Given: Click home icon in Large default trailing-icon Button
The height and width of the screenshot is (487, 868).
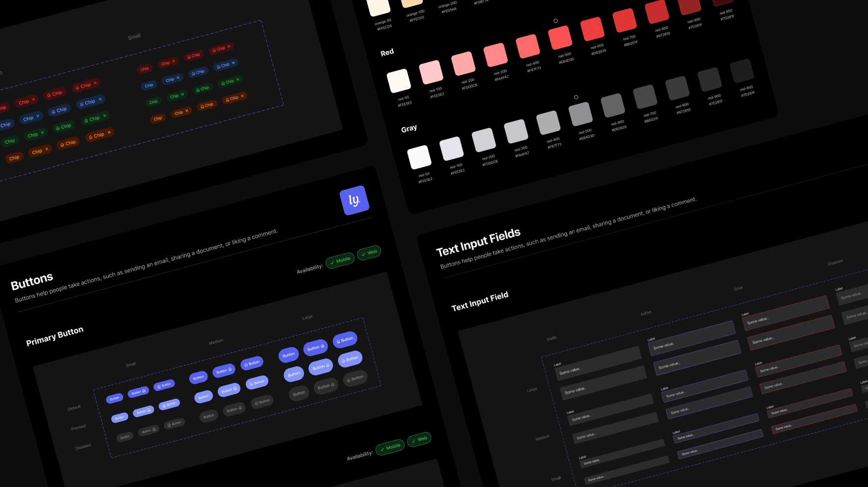Looking at the screenshot, I should pyautogui.click(x=322, y=346).
